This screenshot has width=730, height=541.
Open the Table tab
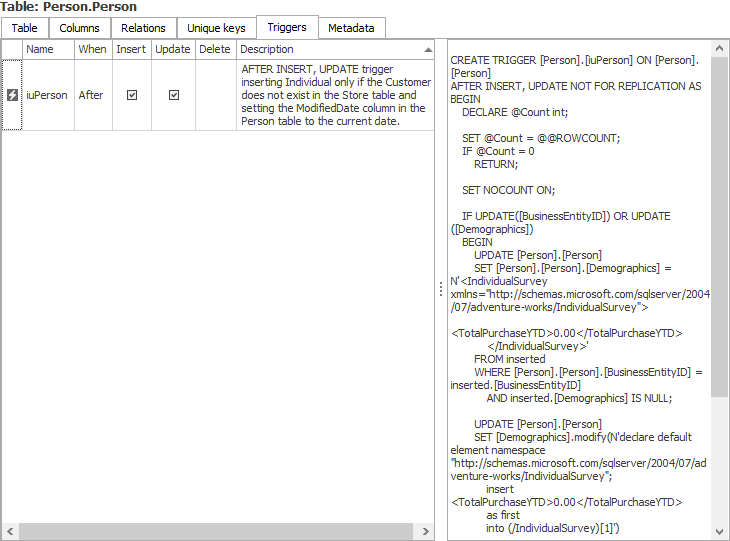tap(24, 28)
